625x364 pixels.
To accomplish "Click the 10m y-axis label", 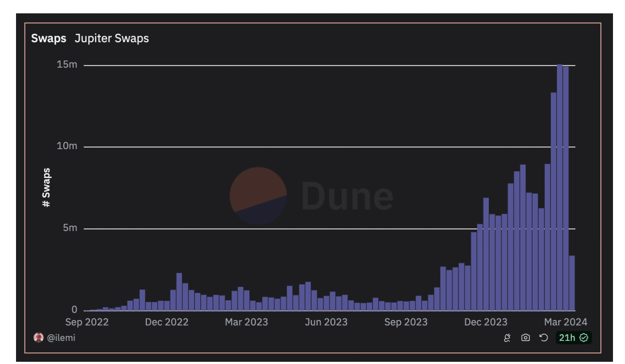I will tap(67, 146).
